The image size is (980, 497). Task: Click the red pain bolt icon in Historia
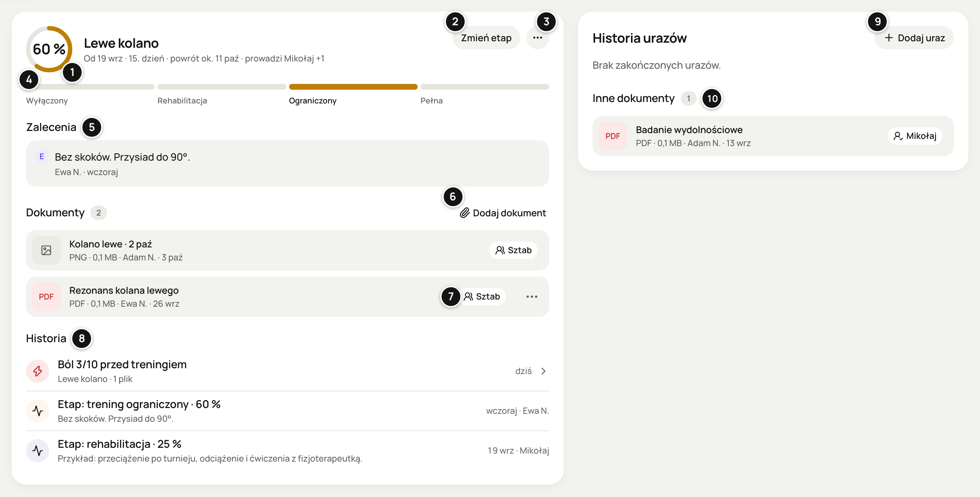(x=38, y=371)
